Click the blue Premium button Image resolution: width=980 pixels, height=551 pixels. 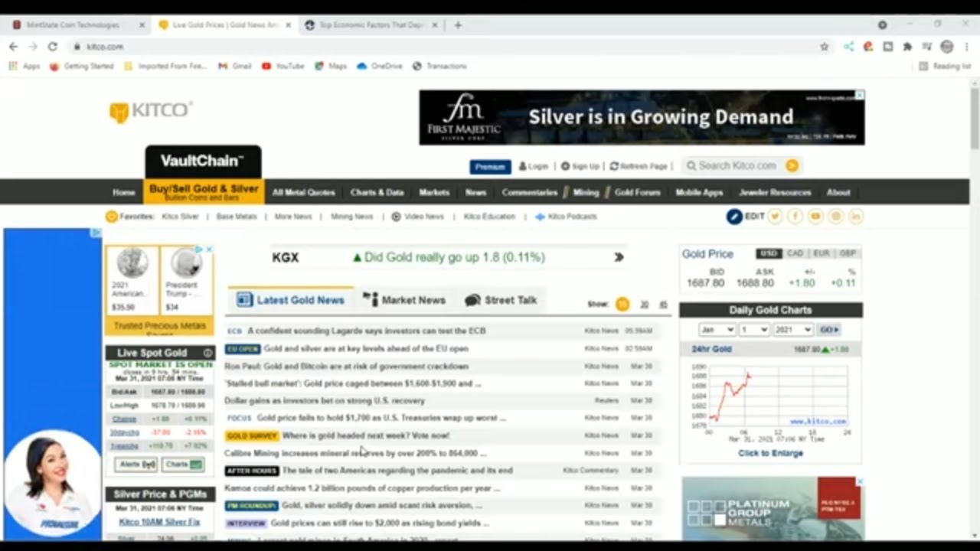(490, 166)
